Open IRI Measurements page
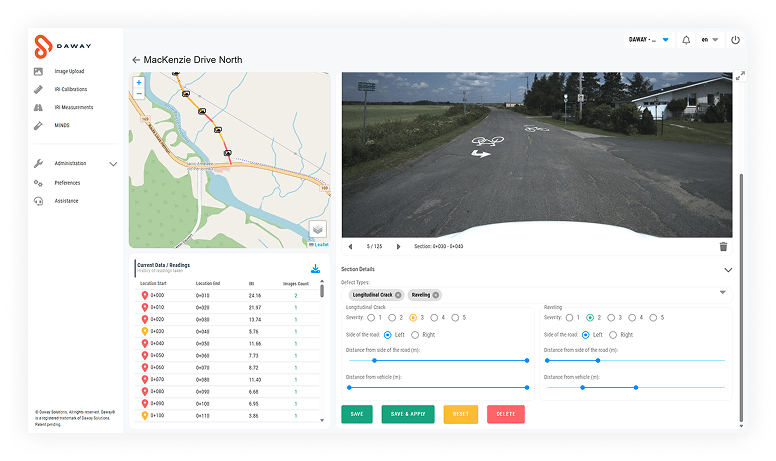This screenshot has height=461, width=776. click(x=72, y=107)
